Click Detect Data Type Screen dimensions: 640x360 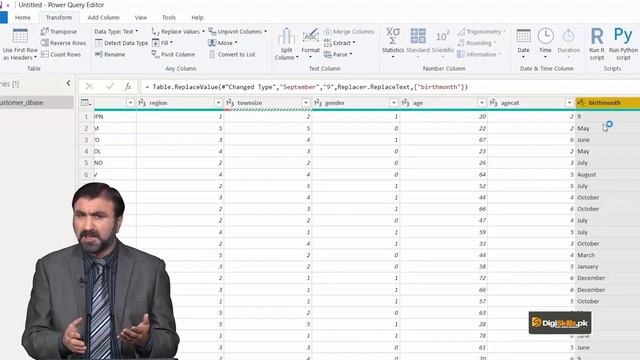point(121,43)
